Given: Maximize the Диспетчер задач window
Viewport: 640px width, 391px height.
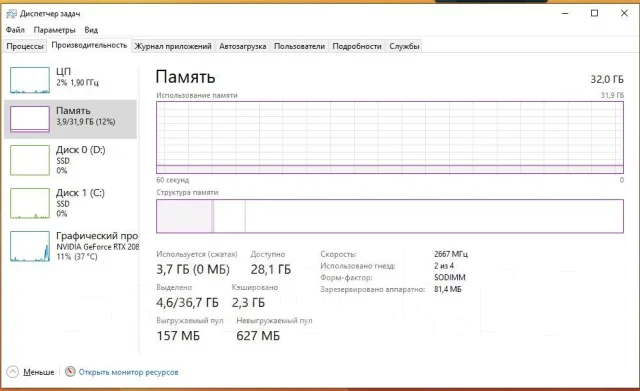Looking at the screenshot, I should click(595, 13).
